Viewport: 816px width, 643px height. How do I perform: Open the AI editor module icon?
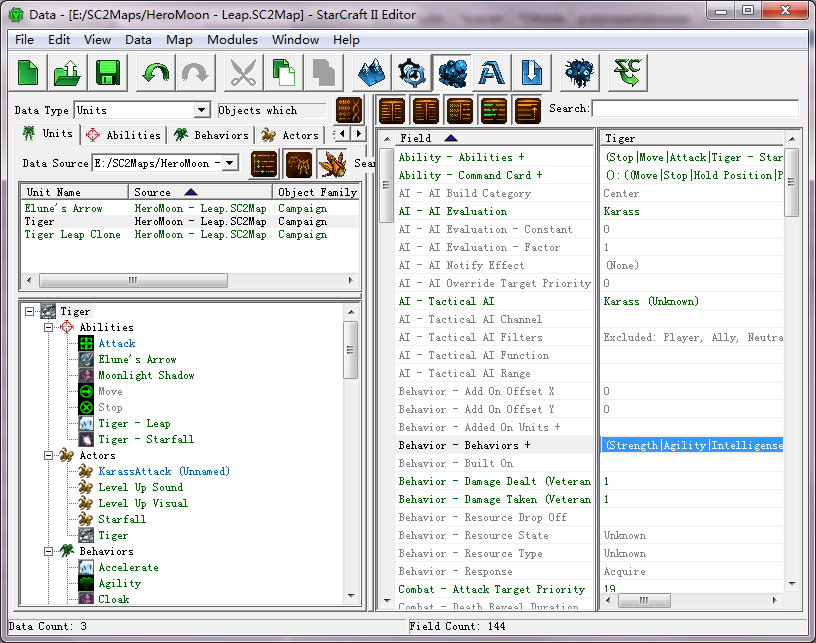(x=579, y=72)
